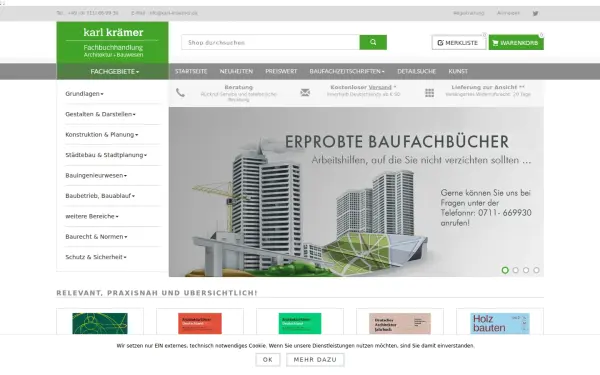Click the Karl Krämer Fachbuchhandlung logo
Viewport: 600px width, 375px height.
112,42
